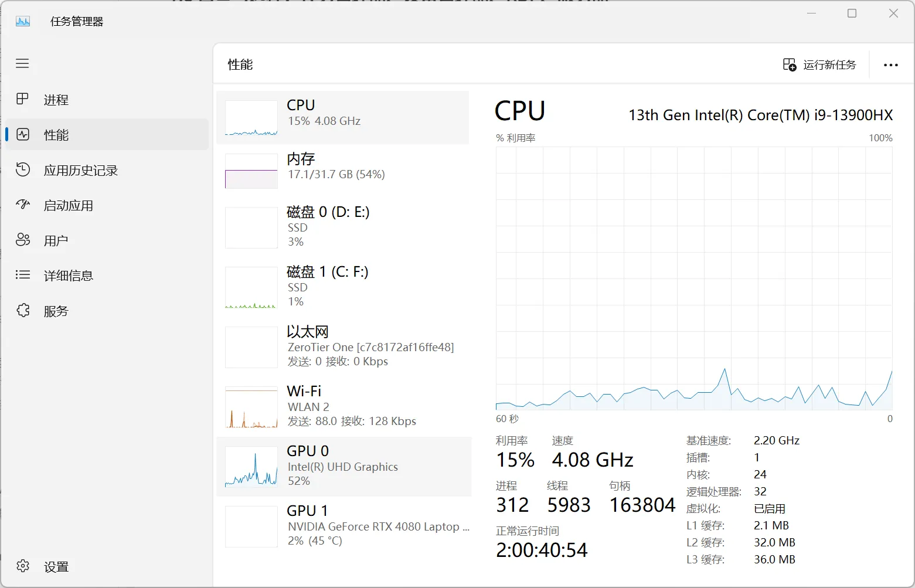915x588 pixels.
Task: Select 磁盘 1 (C: F:) entry
Action: click(343, 287)
